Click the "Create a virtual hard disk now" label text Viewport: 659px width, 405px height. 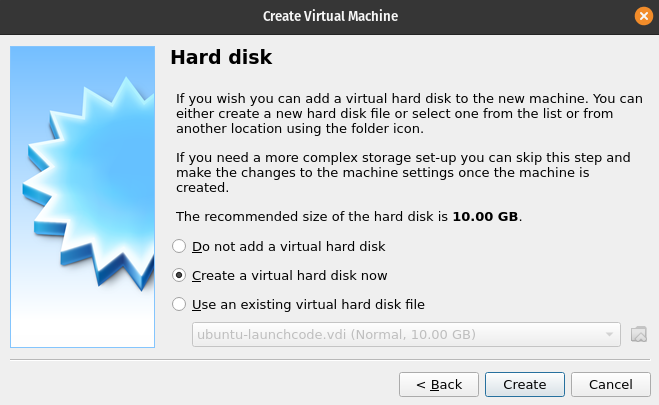pyautogui.click(x=289, y=275)
